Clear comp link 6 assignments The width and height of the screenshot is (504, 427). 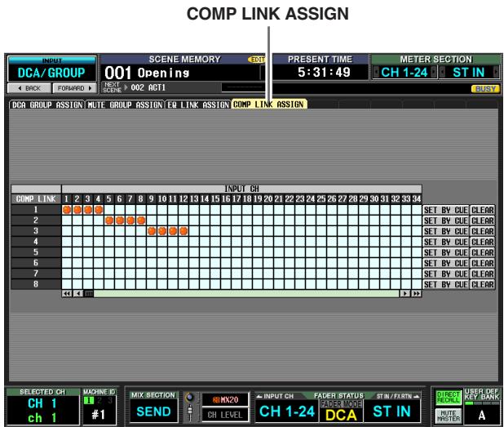click(482, 263)
